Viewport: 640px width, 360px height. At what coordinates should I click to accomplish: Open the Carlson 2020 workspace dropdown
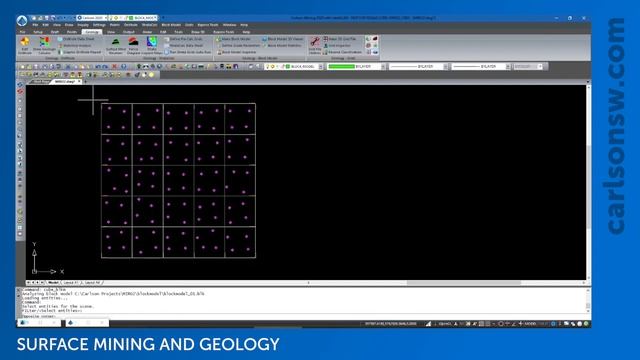[x=92, y=18]
